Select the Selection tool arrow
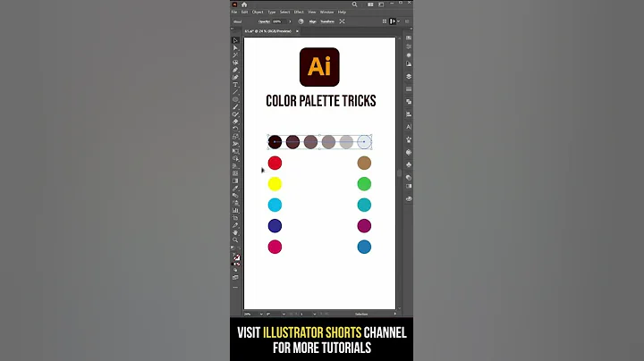644x361 pixels. (x=235, y=40)
